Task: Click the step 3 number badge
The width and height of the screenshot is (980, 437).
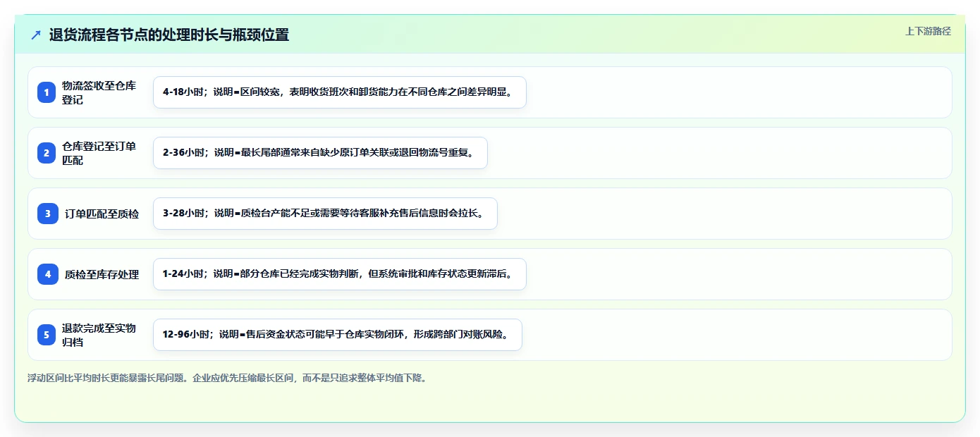Action: pos(48,214)
